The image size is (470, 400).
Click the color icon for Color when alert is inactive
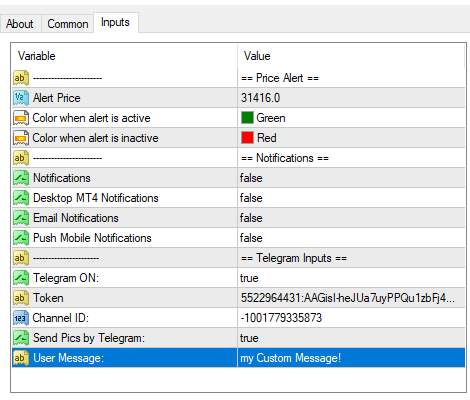coord(21,138)
